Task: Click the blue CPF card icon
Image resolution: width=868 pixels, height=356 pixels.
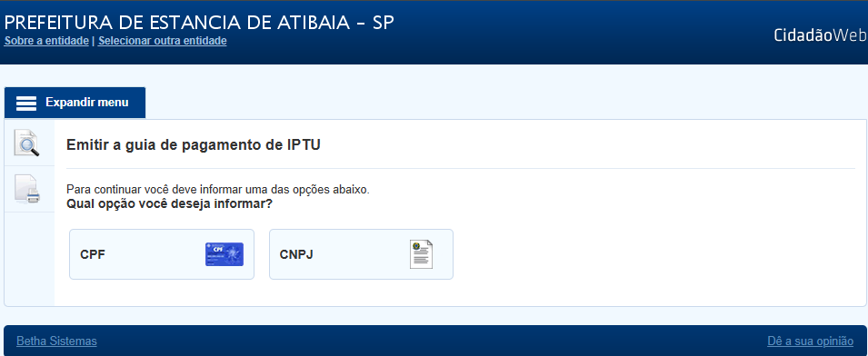Action: [x=224, y=254]
